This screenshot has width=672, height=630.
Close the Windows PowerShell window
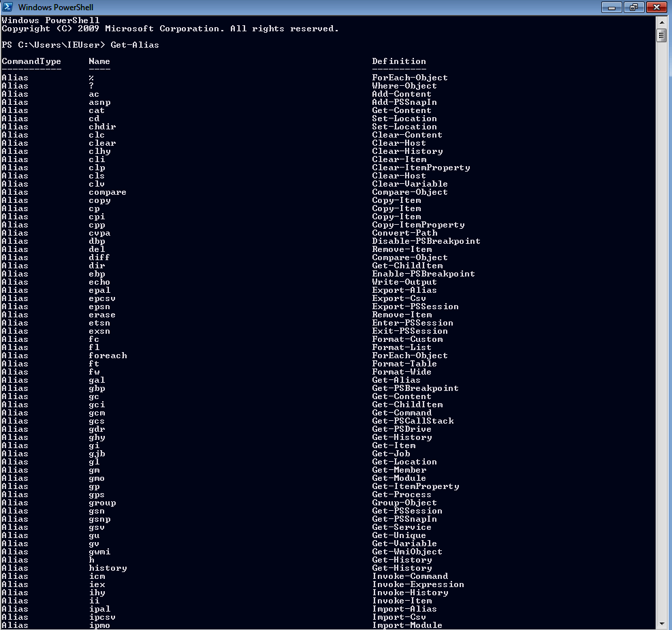(x=655, y=6)
